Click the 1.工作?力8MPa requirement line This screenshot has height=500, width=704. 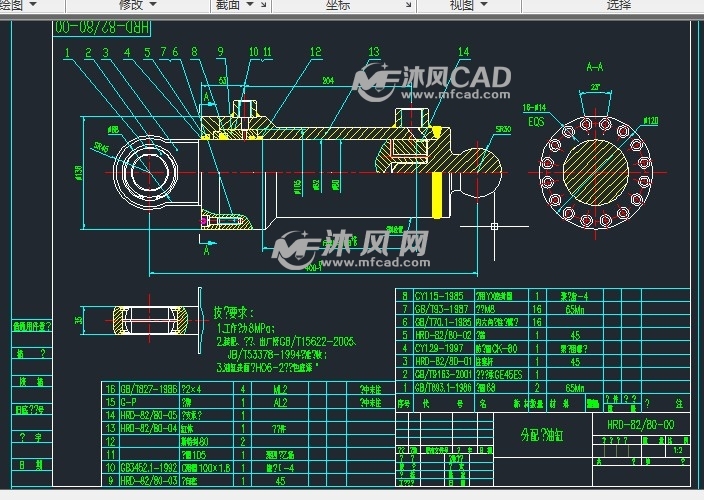click(246, 328)
